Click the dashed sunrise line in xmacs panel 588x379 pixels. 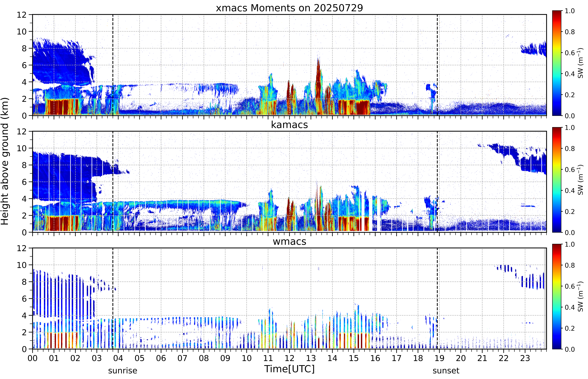point(113,65)
